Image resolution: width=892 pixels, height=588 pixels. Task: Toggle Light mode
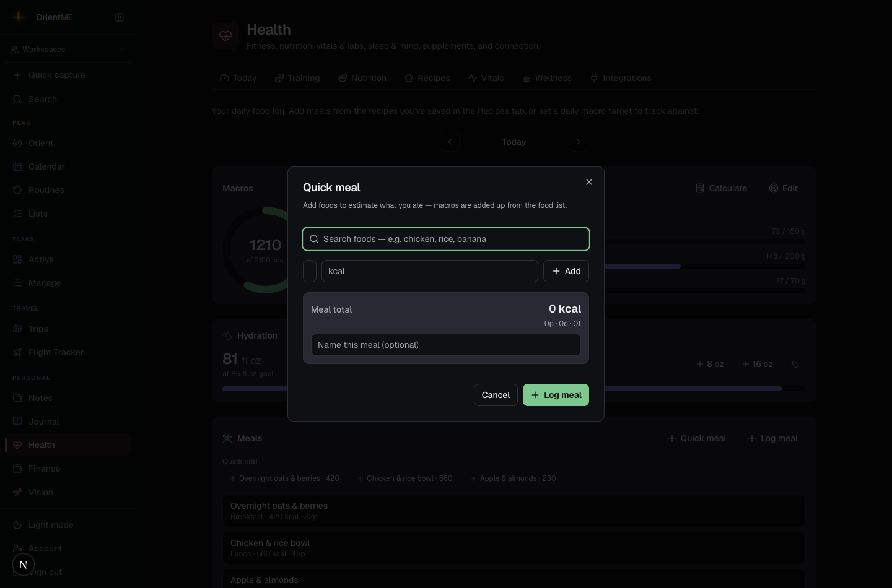pos(68,525)
